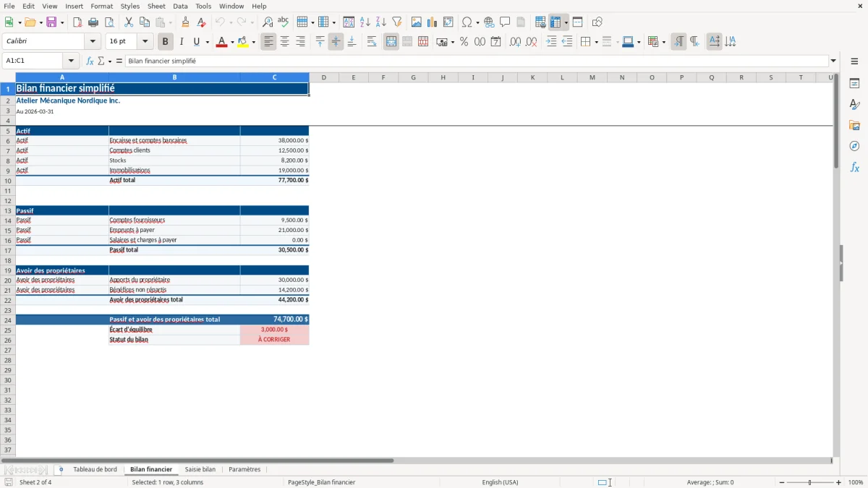Click the Format as Percent icon

[x=464, y=42]
